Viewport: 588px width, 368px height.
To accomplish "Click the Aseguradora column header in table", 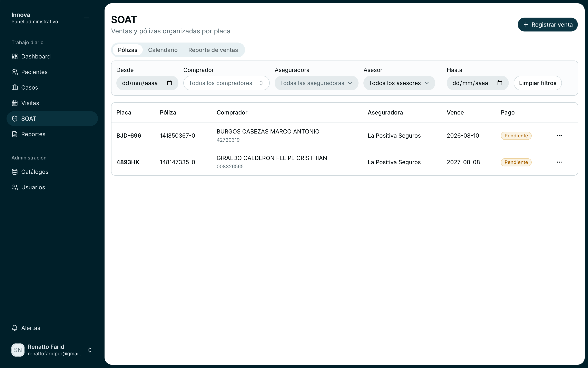I will 385,112.
